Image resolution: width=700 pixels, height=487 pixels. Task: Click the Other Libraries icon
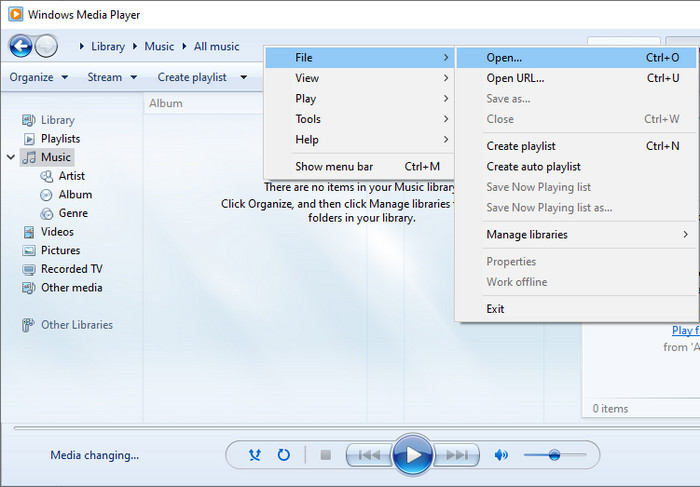28,325
